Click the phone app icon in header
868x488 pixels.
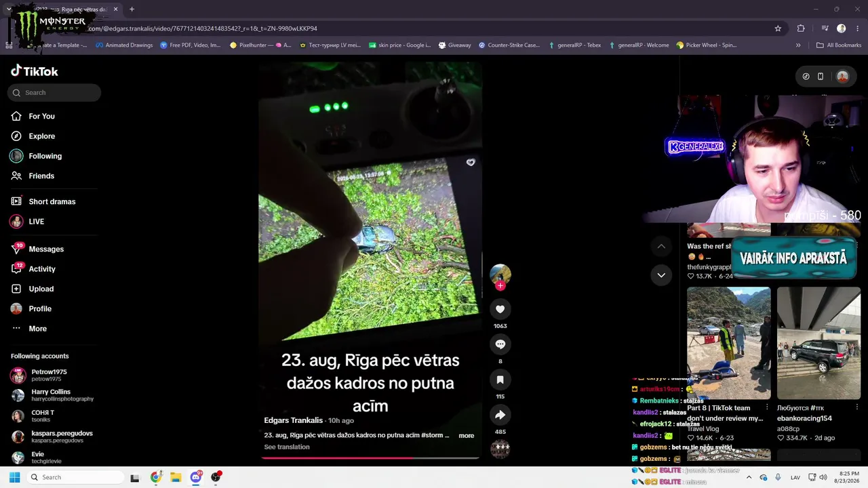(x=821, y=77)
